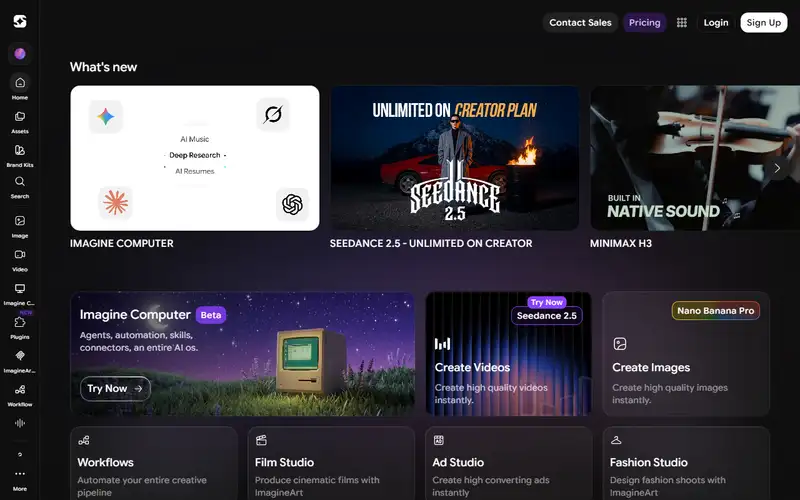Click the Ad Studio icon
Viewport: 800px width, 500px height.
[x=438, y=440]
